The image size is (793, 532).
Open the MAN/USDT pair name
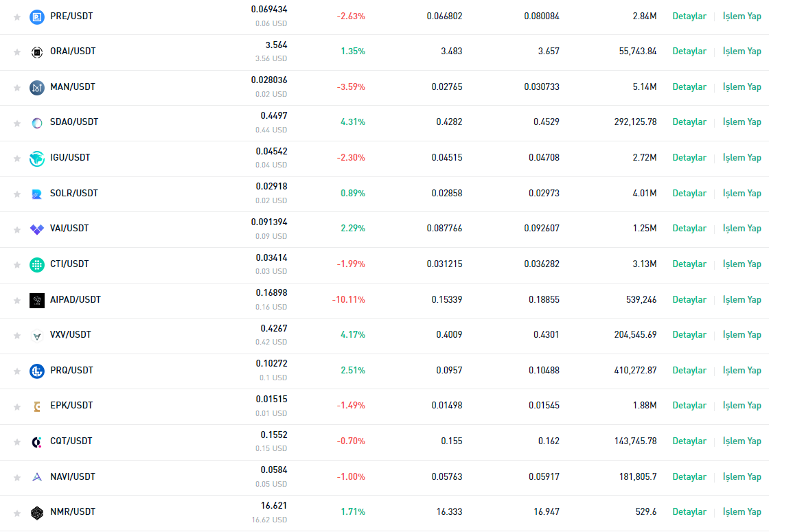coord(73,87)
